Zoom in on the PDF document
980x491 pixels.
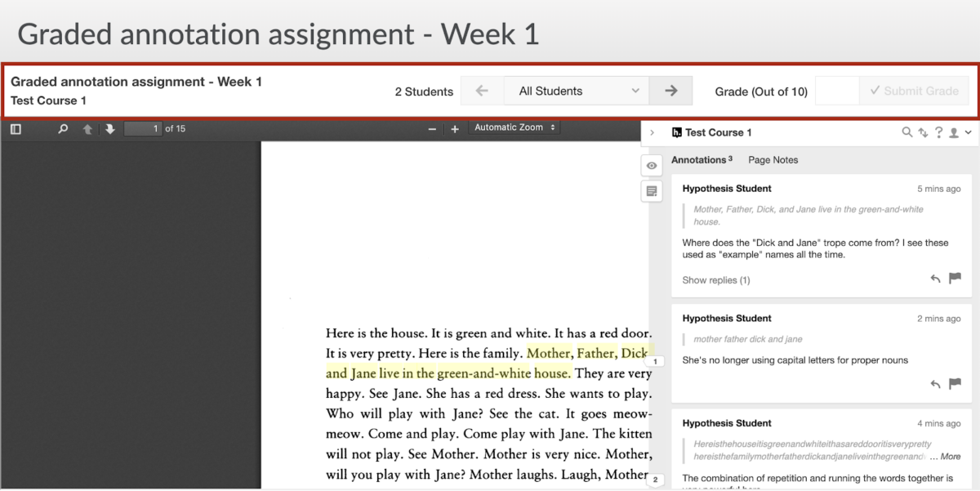455,129
